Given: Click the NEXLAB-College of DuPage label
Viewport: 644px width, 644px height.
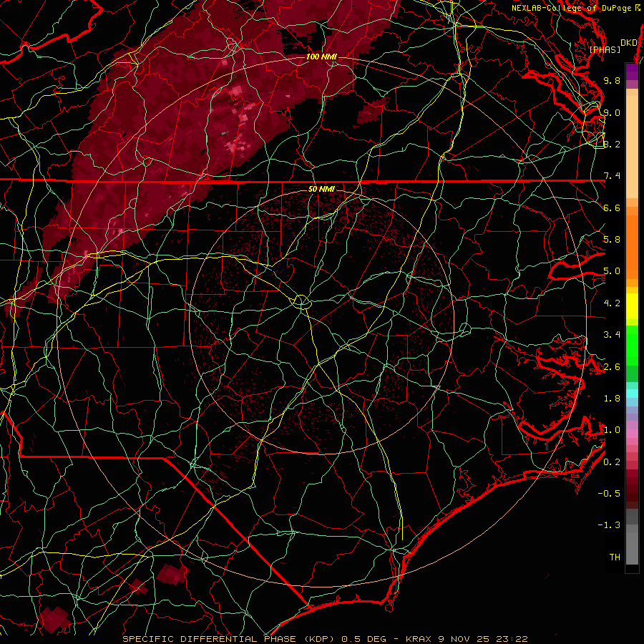Looking at the screenshot, I should [x=575, y=8].
